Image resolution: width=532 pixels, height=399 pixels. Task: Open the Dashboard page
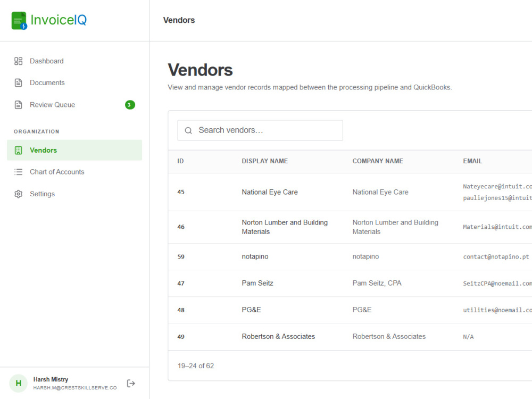tap(74, 61)
